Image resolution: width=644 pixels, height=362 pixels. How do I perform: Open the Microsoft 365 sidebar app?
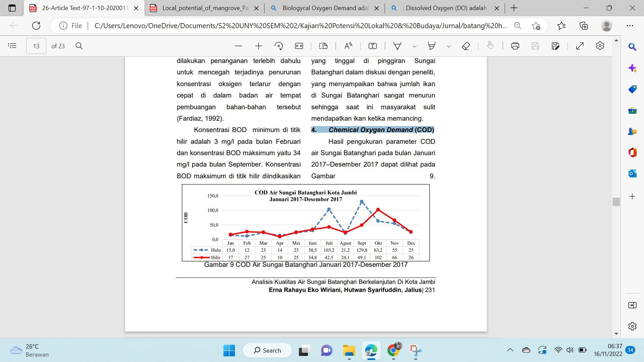[x=632, y=153]
